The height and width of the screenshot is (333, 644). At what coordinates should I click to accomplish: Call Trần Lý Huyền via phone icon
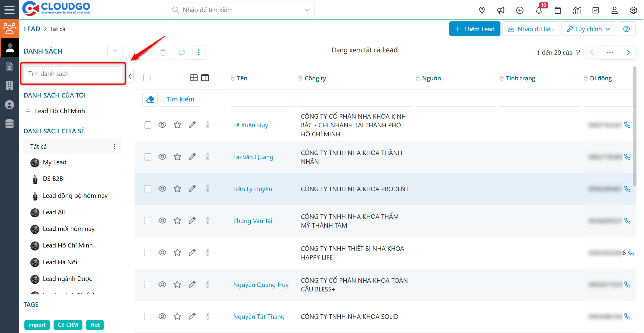pyautogui.click(x=627, y=189)
